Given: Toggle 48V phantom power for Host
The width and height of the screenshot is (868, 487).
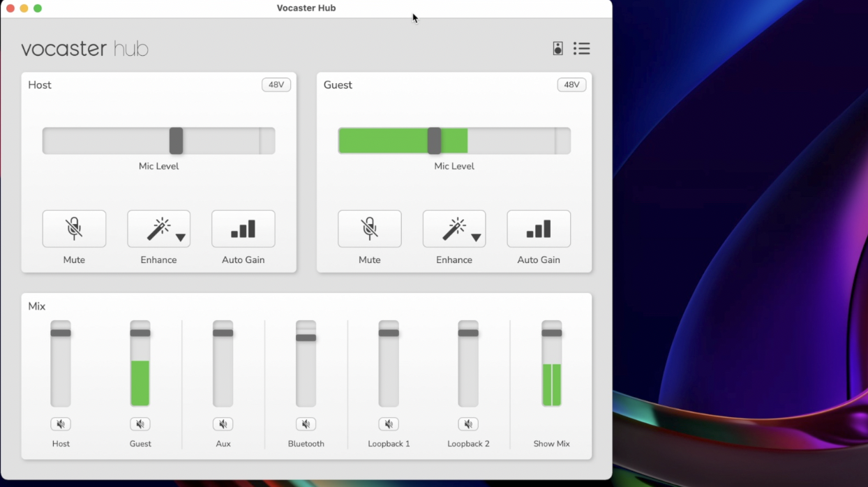Looking at the screenshot, I should 276,84.
